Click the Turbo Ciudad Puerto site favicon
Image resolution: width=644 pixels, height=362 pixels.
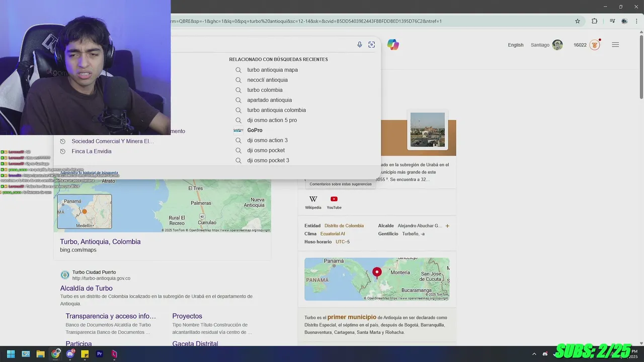[65, 275]
